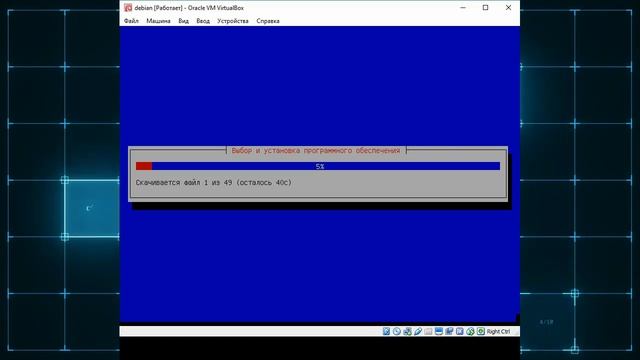Click the CPU virtualization status icon
The width and height of the screenshot is (640, 360).
click(x=460, y=331)
